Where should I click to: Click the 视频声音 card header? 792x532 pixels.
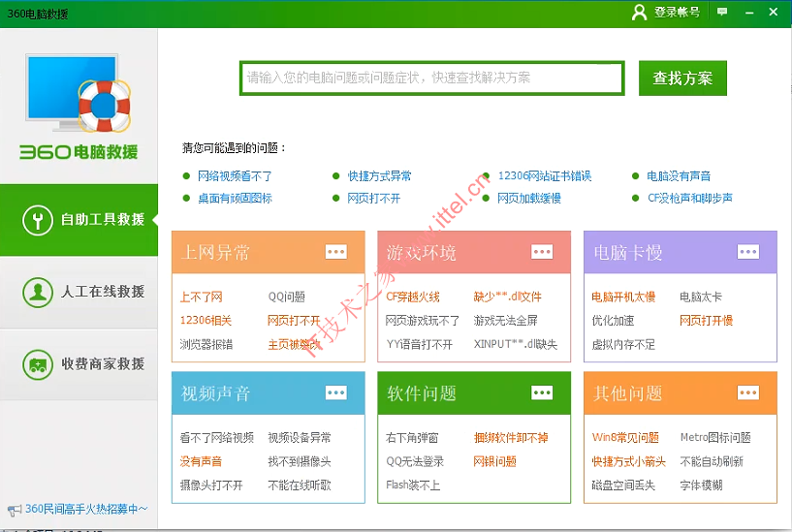pos(269,393)
